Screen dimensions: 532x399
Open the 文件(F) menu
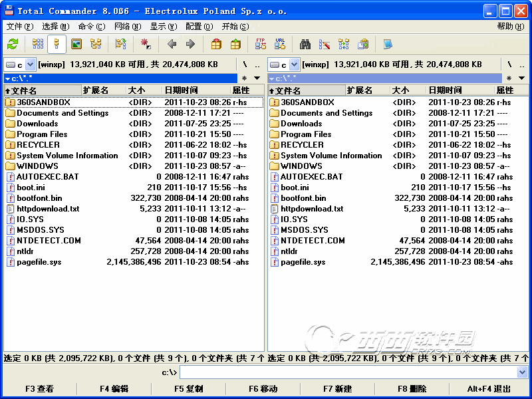(x=20, y=27)
